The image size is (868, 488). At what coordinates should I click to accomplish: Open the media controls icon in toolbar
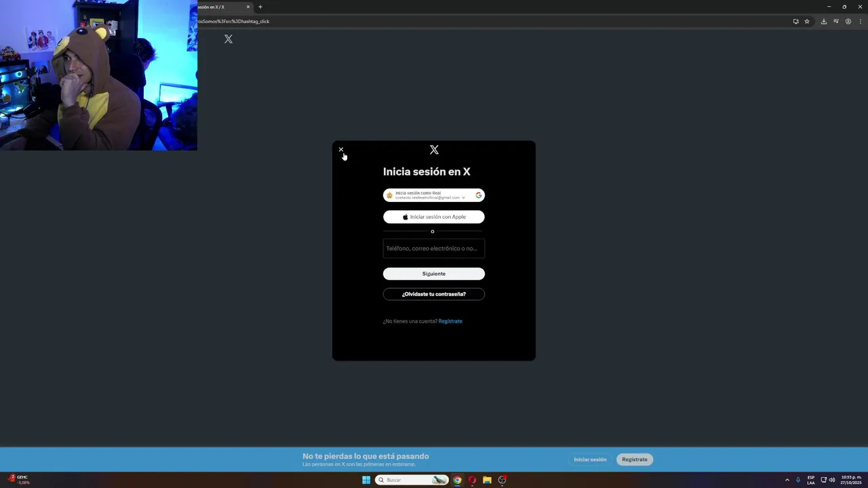click(x=836, y=21)
